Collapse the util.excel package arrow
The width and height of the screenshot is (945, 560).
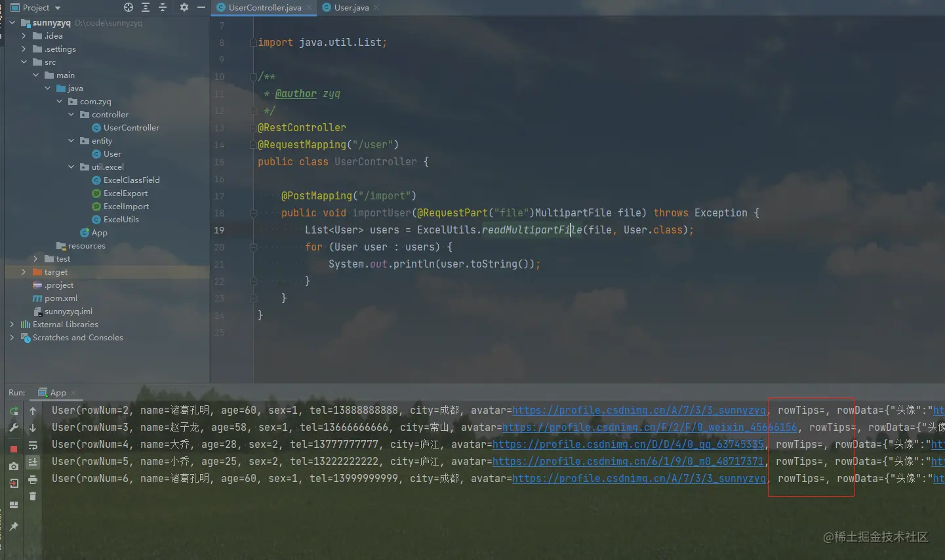click(71, 167)
